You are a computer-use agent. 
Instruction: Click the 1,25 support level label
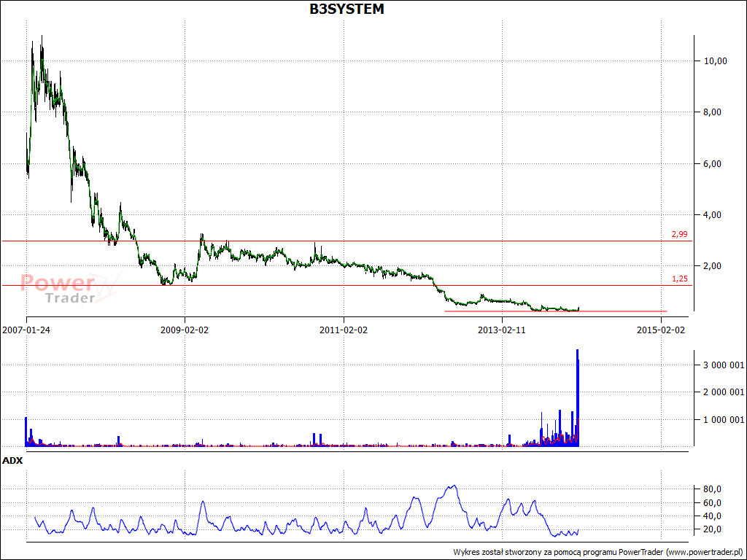pyautogui.click(x=680, y=279)
